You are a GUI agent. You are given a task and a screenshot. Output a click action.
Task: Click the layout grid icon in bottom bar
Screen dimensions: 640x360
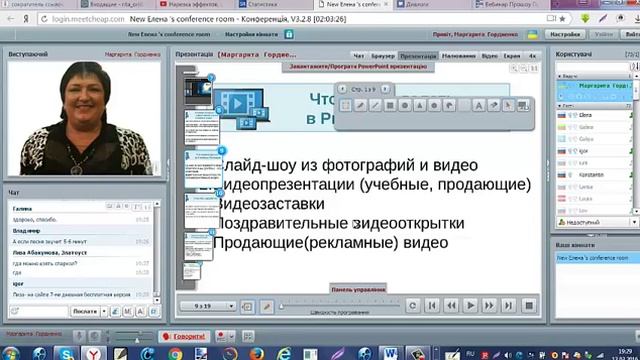pyautogui.click(x=247, y=336)
